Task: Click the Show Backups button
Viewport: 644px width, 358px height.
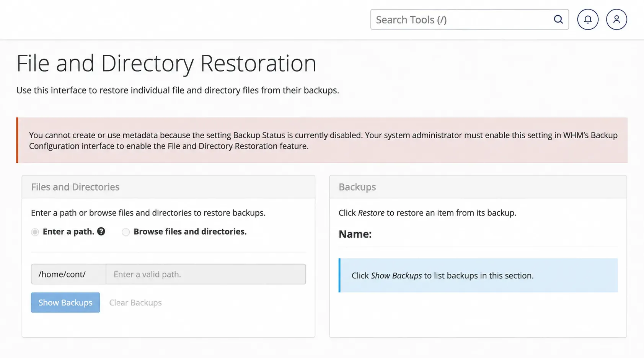Action: pyautogui.click(x=65, y=302)
